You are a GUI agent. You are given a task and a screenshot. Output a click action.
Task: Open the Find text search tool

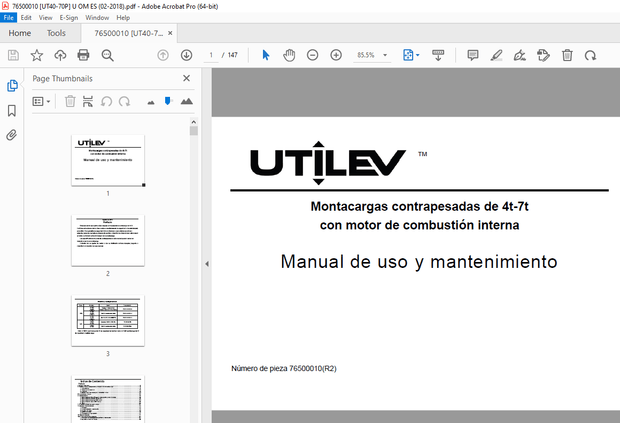[108, 55]
